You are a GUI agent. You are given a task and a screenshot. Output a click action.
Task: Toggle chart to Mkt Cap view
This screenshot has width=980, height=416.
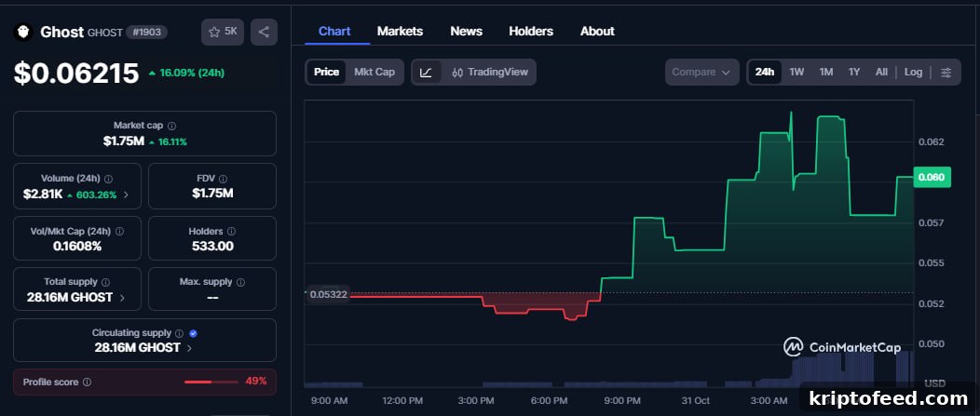click(374, 73)
